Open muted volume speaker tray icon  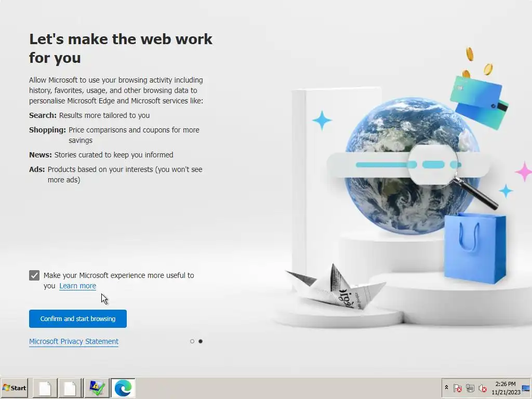(x=482, y=388)
